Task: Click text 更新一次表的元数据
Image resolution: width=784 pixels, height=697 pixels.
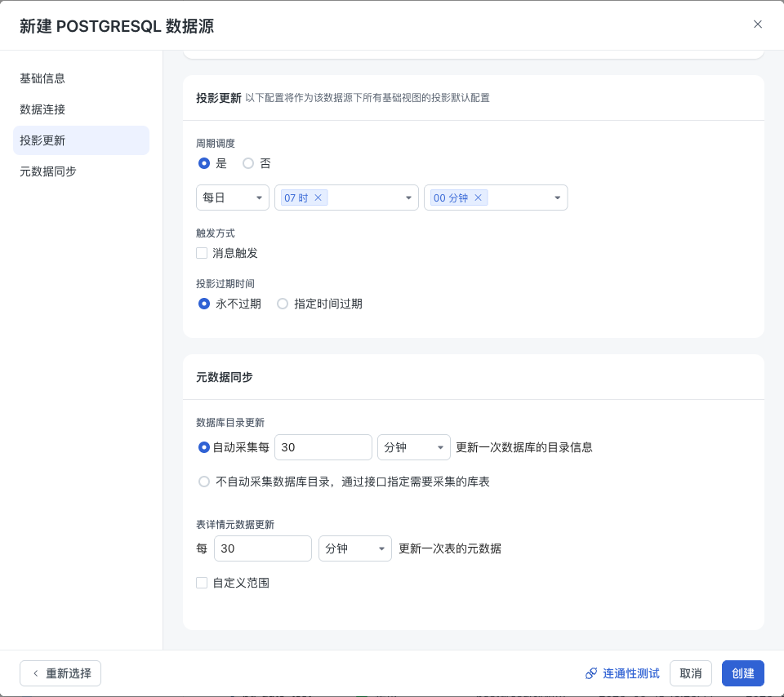Action: pos(449,548)
